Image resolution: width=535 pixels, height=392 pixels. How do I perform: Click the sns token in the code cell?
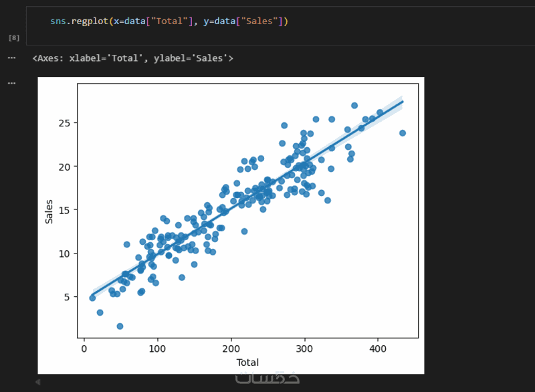pos(58,22)
